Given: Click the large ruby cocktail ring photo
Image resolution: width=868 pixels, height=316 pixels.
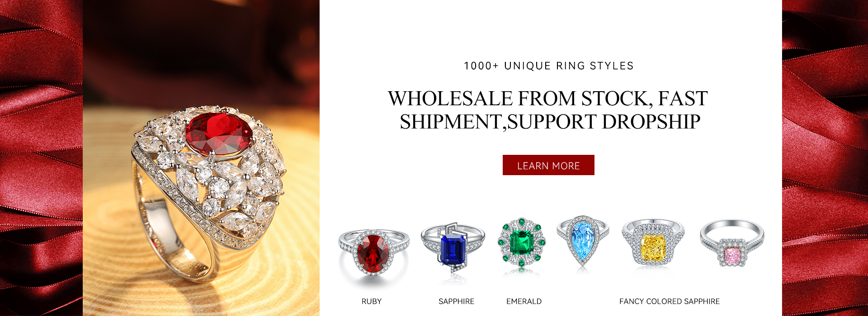Looking at the screenshot, I should coord(201,158).
